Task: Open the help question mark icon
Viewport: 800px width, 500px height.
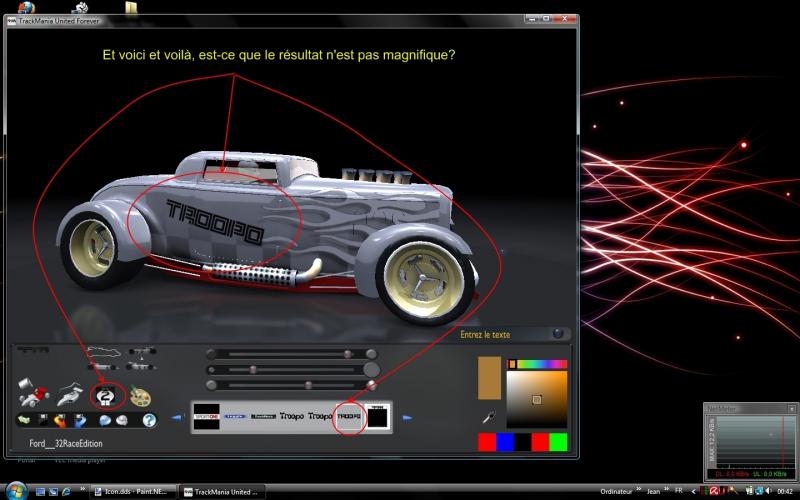Action: coord(149,420)
